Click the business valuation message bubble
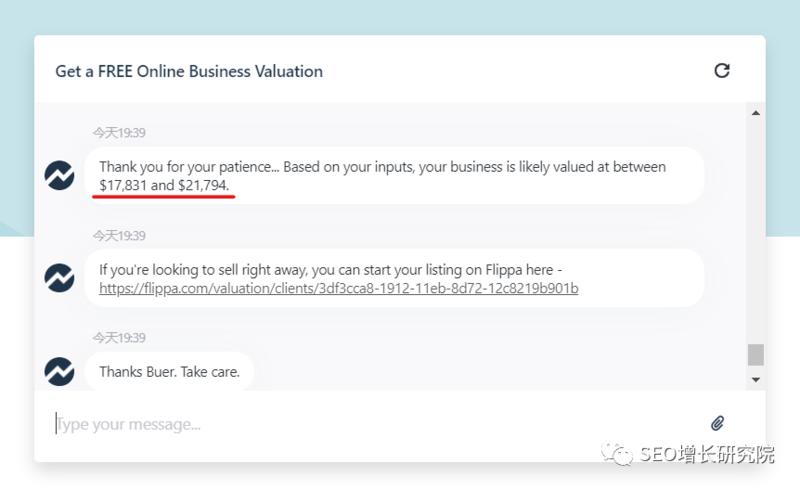This screenshot has height=489, width=800. point(394,176)
